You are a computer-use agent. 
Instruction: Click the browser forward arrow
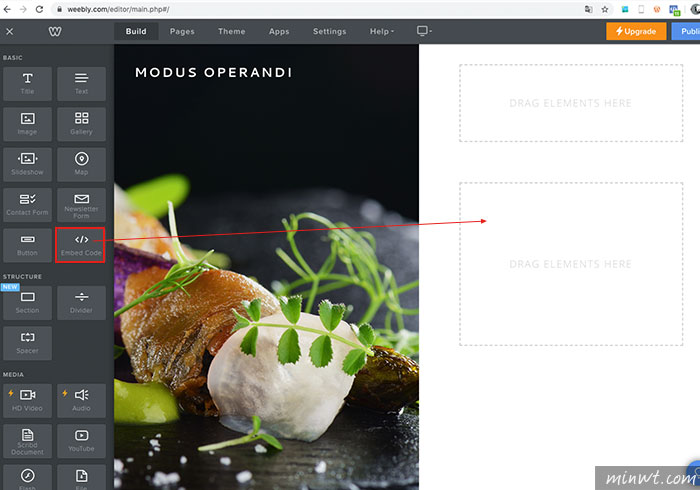point(23,9)
